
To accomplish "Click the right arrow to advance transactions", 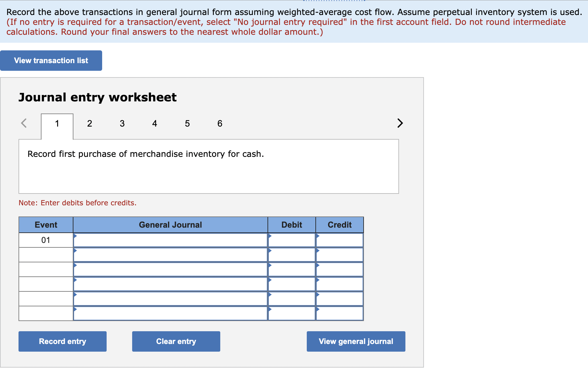I will 400,123.
